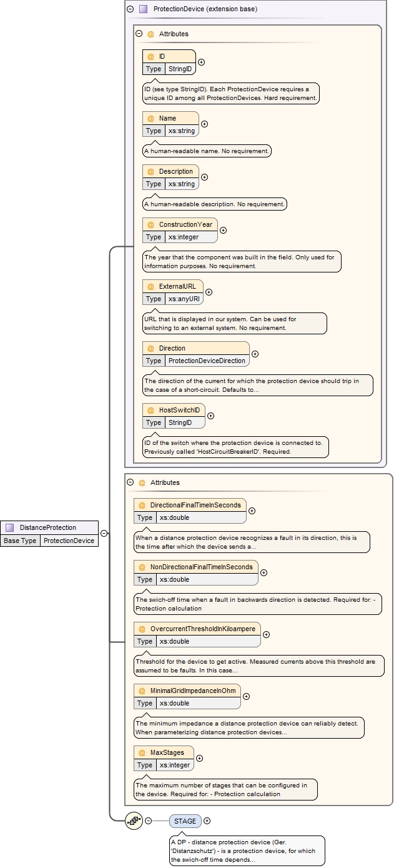
Task: Click the @ icon of ConstructionYear attribute
Action: 150,224
